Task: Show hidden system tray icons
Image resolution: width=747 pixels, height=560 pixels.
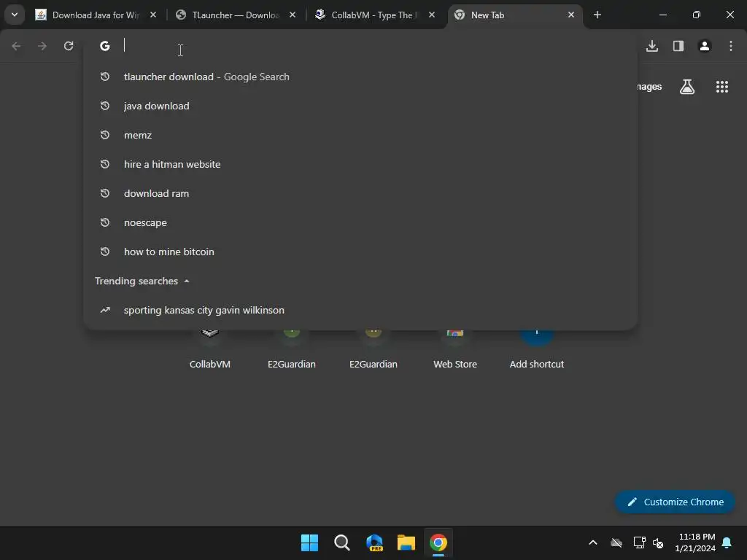Action: [593, 542]
